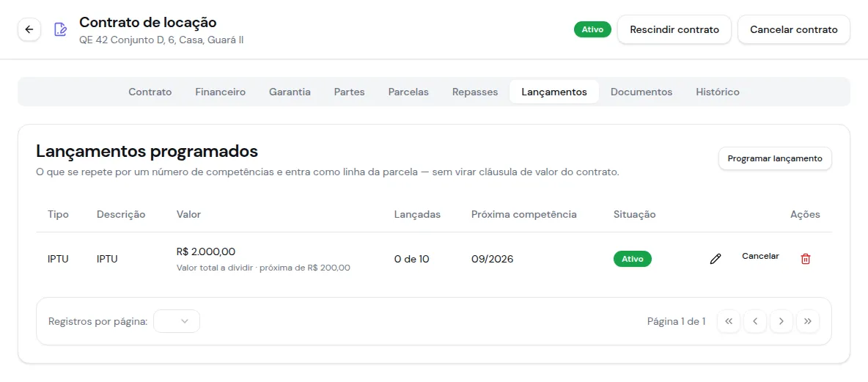Go to the Partes tab

[349, 92]
